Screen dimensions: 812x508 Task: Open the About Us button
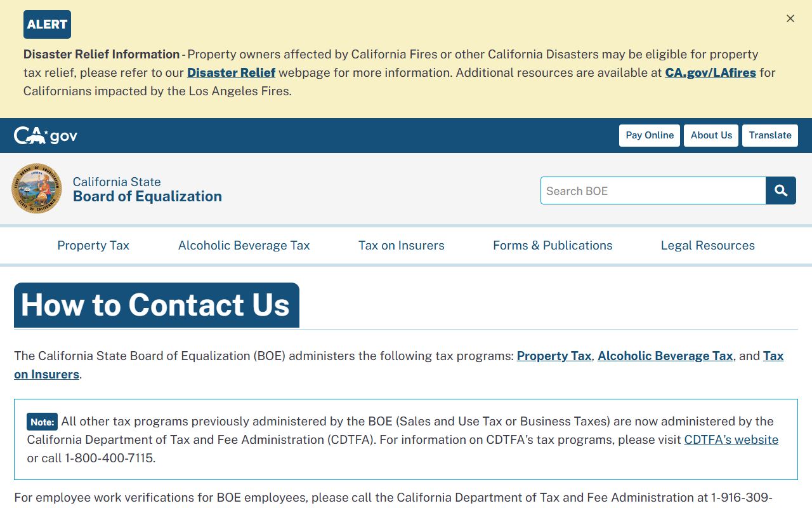coord(711,135)
